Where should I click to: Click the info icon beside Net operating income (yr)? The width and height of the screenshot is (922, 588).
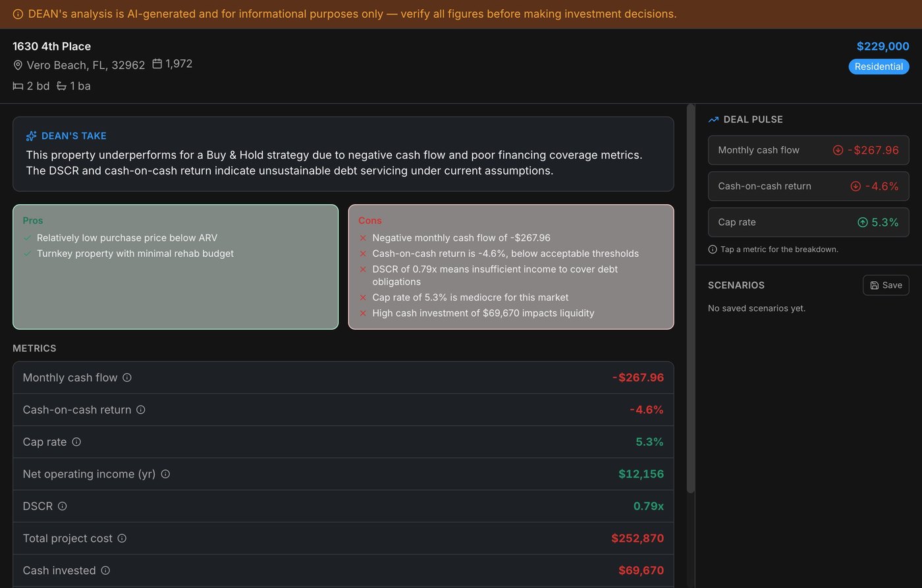pos(165,474)
